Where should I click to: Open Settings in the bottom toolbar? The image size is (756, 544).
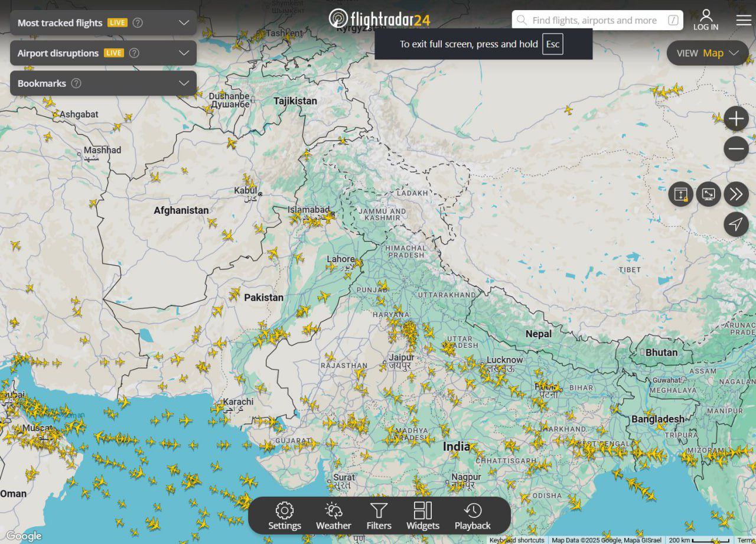tap(284, 516)
